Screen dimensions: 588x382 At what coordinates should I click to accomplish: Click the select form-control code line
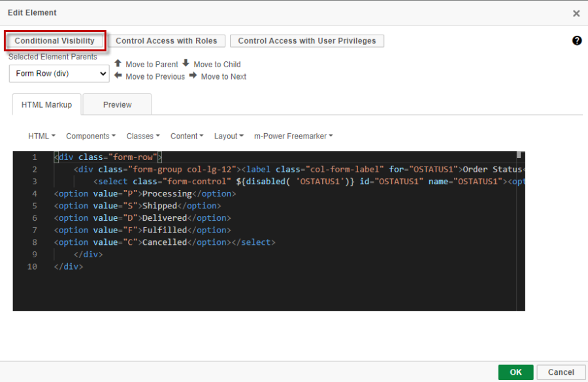click(309, 182)
